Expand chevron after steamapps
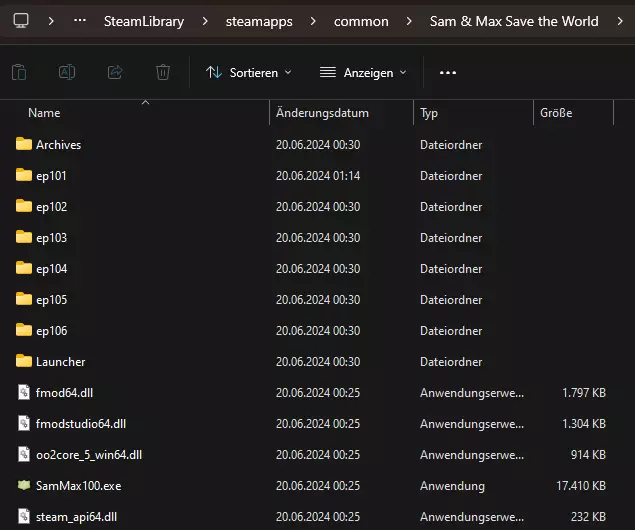635x530 pixels. (x=313, y=21)
